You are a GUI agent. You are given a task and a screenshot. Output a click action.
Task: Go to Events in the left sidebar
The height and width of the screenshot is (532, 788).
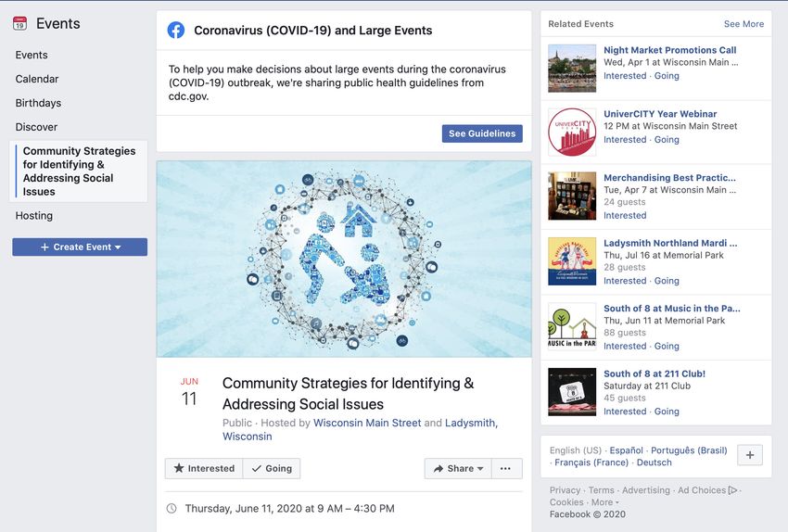click(x=32, y=55)
